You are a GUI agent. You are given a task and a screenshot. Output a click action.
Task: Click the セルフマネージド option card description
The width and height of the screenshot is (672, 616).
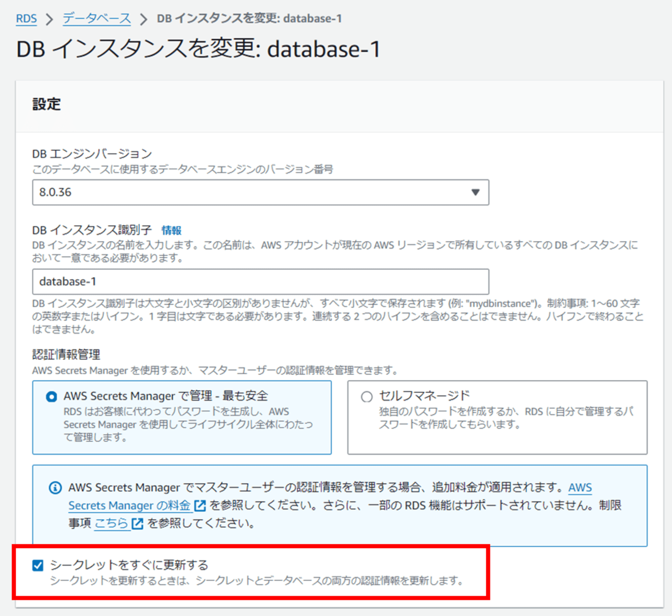[506, 418]
